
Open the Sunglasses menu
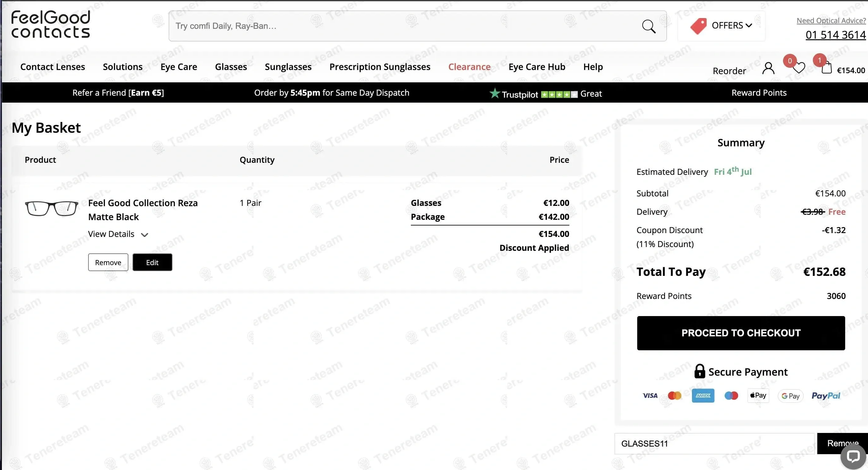(x=288, y=67)
